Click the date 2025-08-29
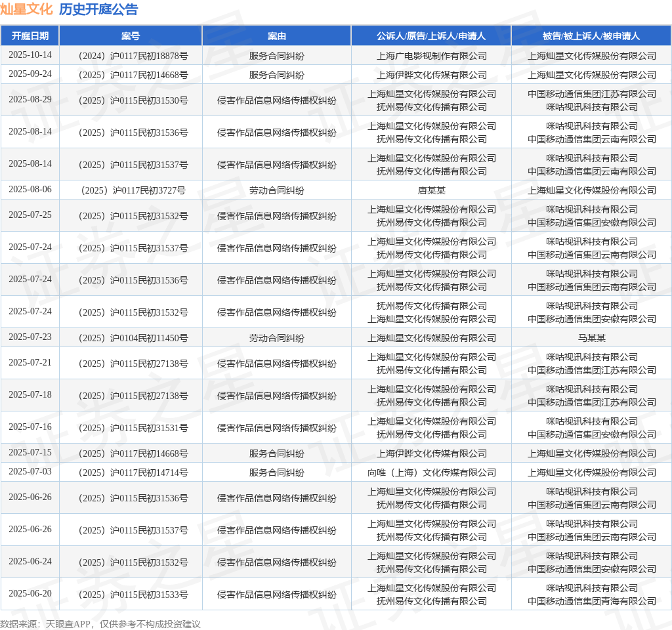This screenshot has width=672, height=630. coord(30,100)
